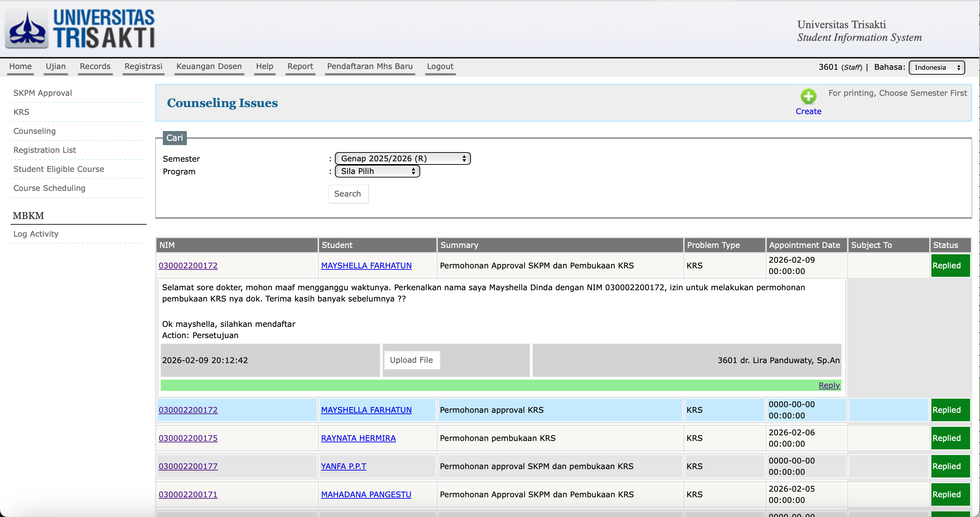Viewport: 980px width, 517px height.
Task: Open the Keuangan Dosen menu
Action: tap(209, 67)
